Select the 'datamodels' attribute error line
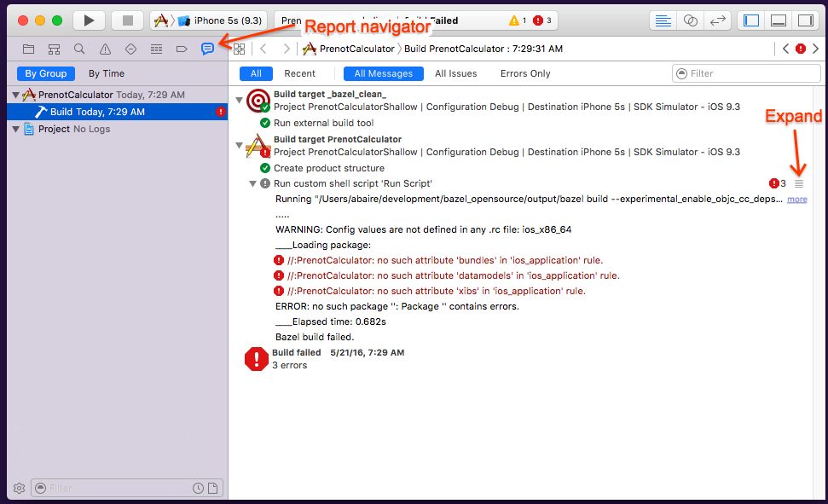The image size is (828, 504). click(447, 275)
